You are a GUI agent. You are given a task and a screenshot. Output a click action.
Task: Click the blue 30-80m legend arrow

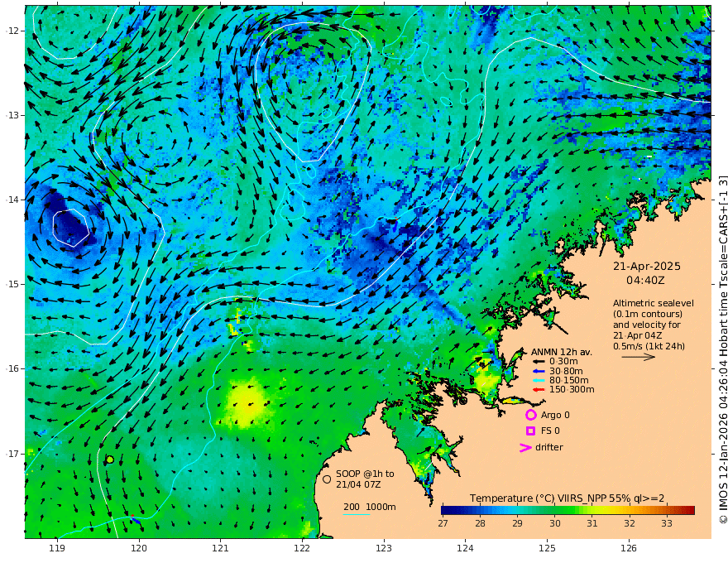click(x=538, y=371)
